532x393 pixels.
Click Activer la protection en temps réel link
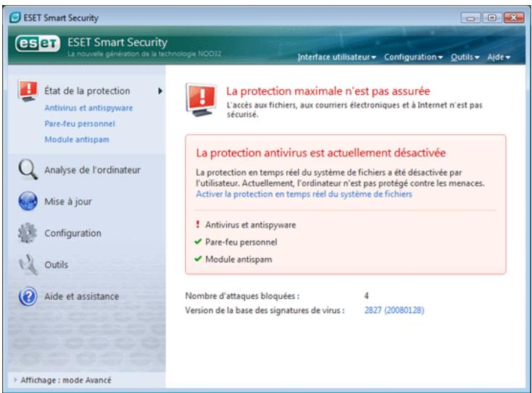304,194
